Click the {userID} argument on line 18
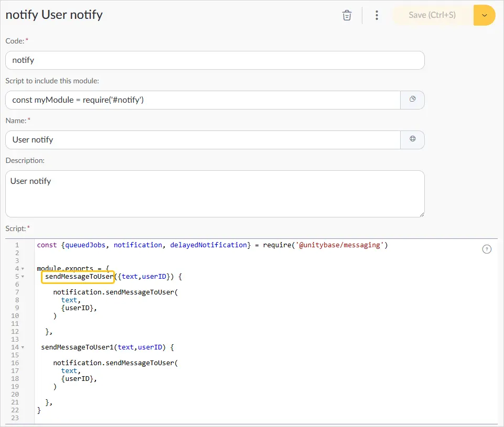Image resolution: width=504 pixels, height=427 pixels. pos(78,378)
